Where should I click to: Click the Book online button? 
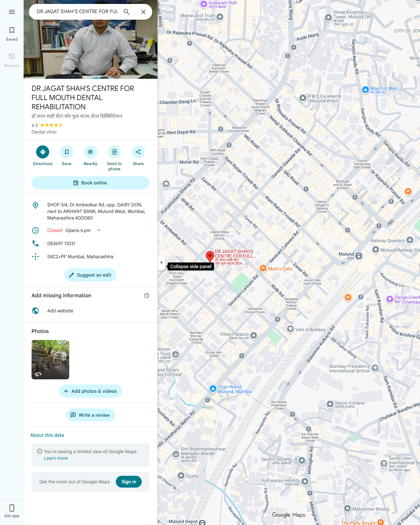pyautogui.click(x=91, y=183)
